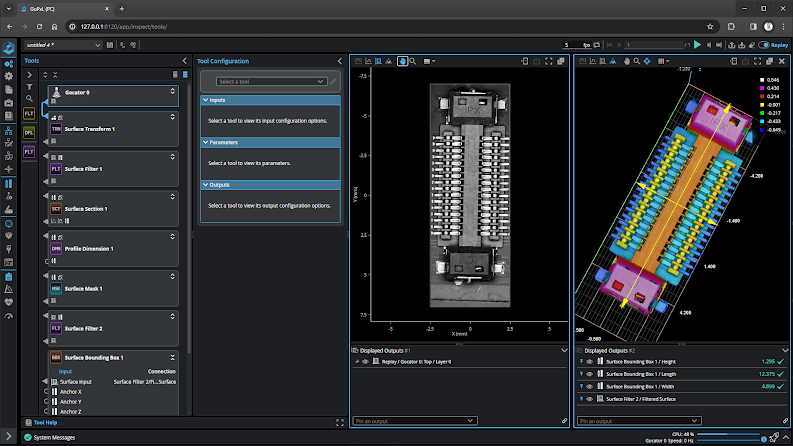Pin the Replay / Gocator 0 output
The image size is (793, 446).
[357, 362]
